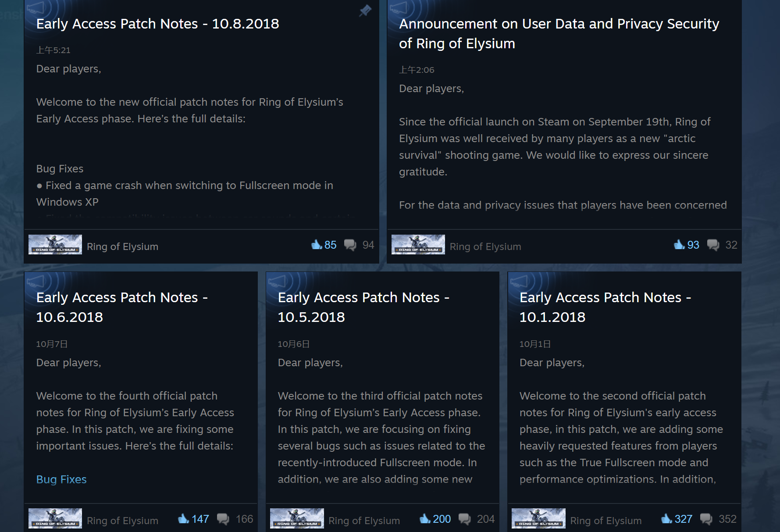Viewport: 780px width, 532px height.
Task: Click the line 'For the data and privacy issues'
Action: [563, 205]
